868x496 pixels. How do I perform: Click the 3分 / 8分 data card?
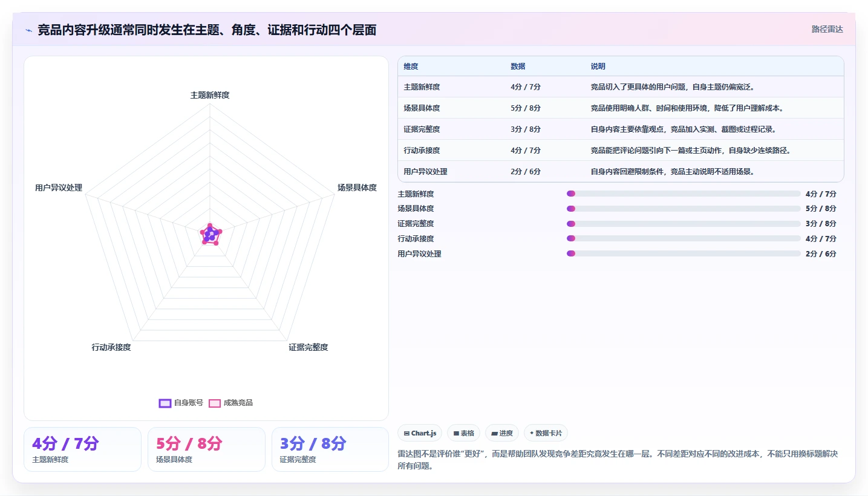330,449
